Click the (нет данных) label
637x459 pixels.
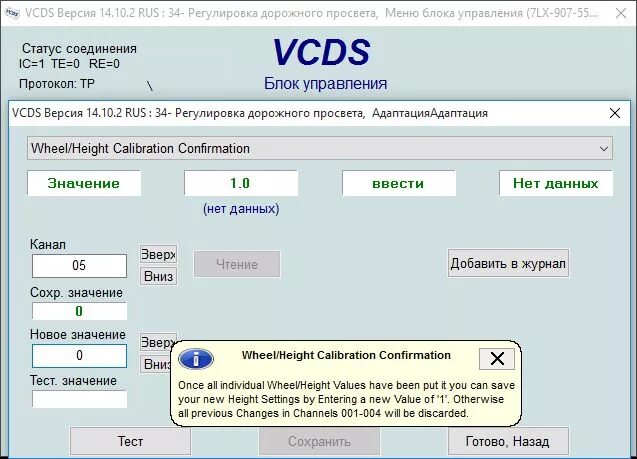point(241,209)
